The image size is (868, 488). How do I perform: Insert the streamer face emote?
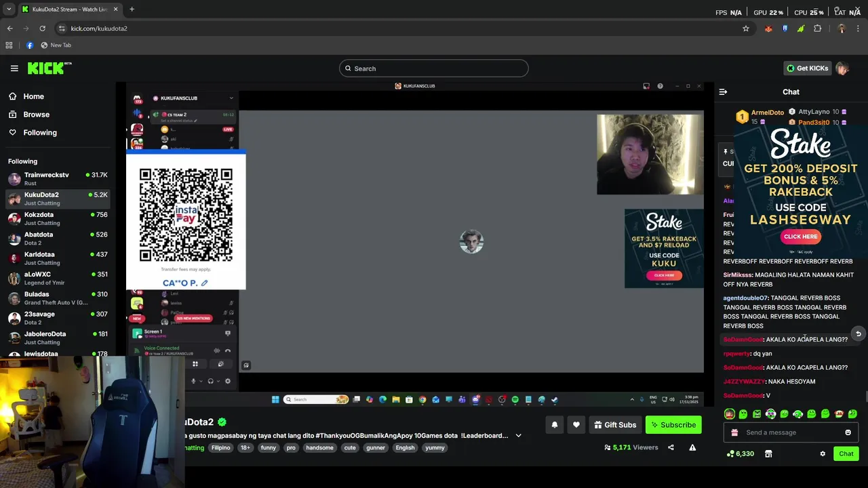(x=729, y=414)
